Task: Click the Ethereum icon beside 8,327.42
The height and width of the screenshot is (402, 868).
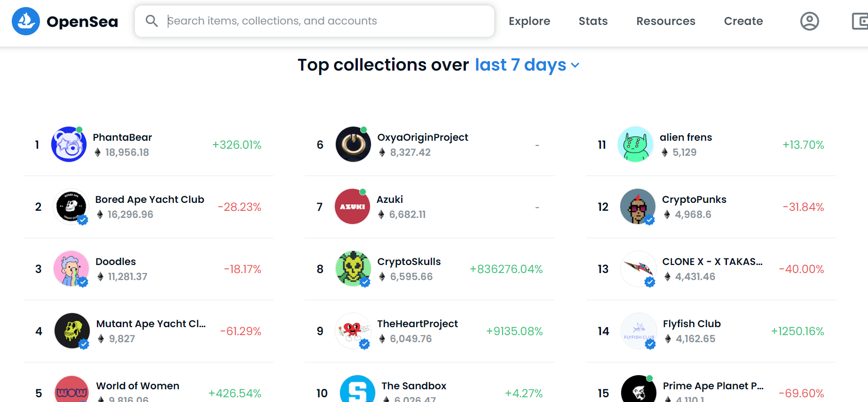Action: pos(382,153)
